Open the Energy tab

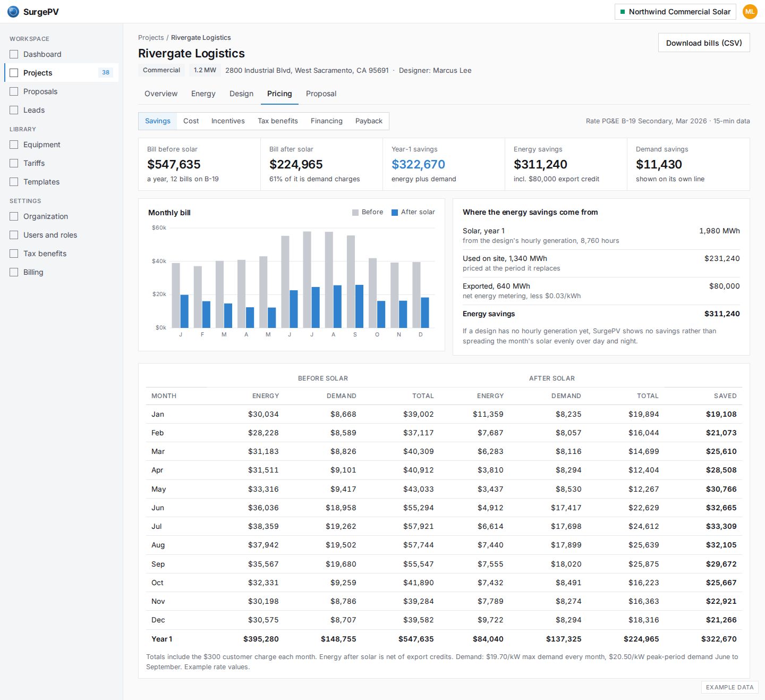pyautogui.click(x=203, y=94)
